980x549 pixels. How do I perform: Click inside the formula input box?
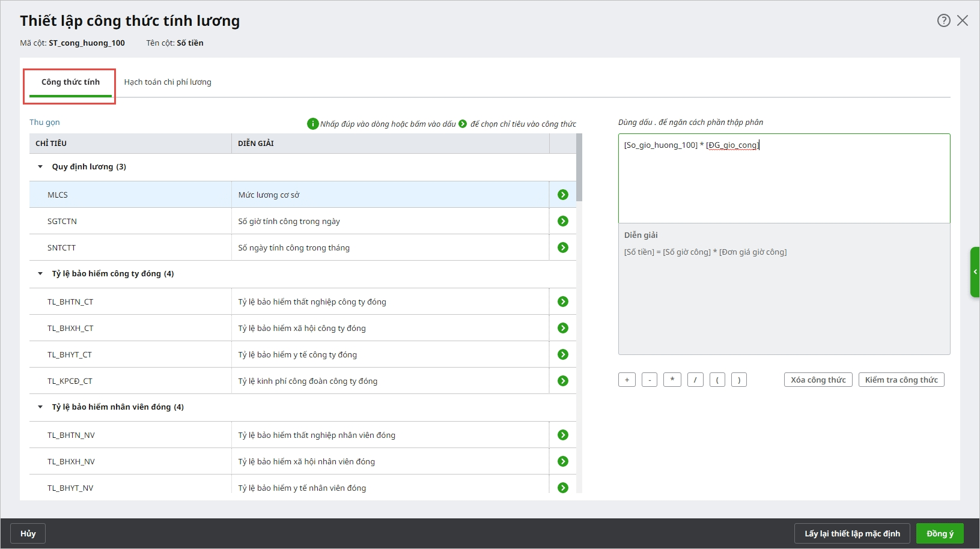pos(784,180)
